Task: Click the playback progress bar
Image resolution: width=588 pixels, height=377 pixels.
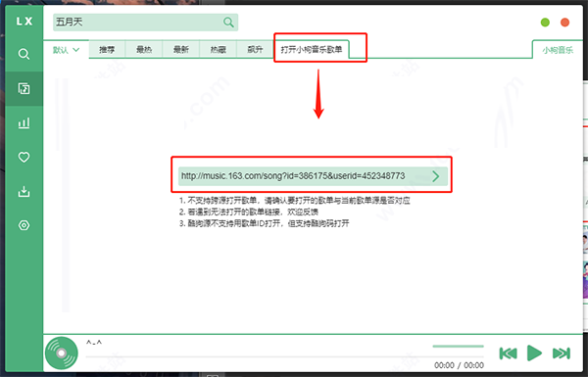Action: tap(284, 356)
